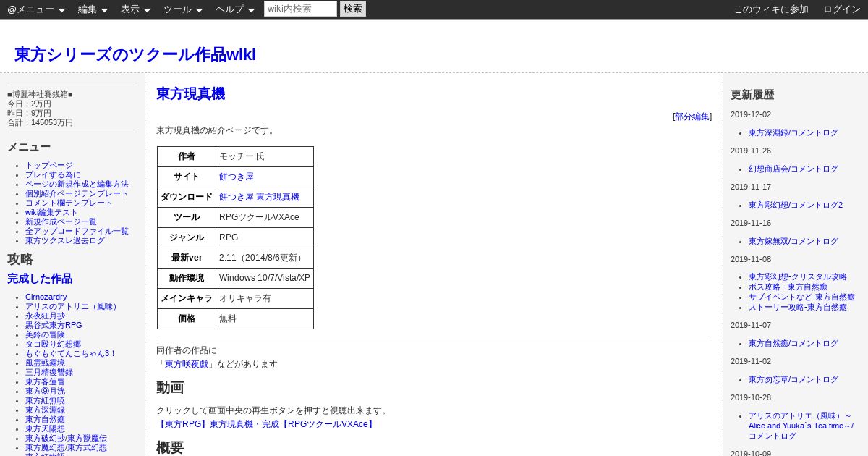Open サブイベントなど-東方自然癒 link

[x=801, y=297]
